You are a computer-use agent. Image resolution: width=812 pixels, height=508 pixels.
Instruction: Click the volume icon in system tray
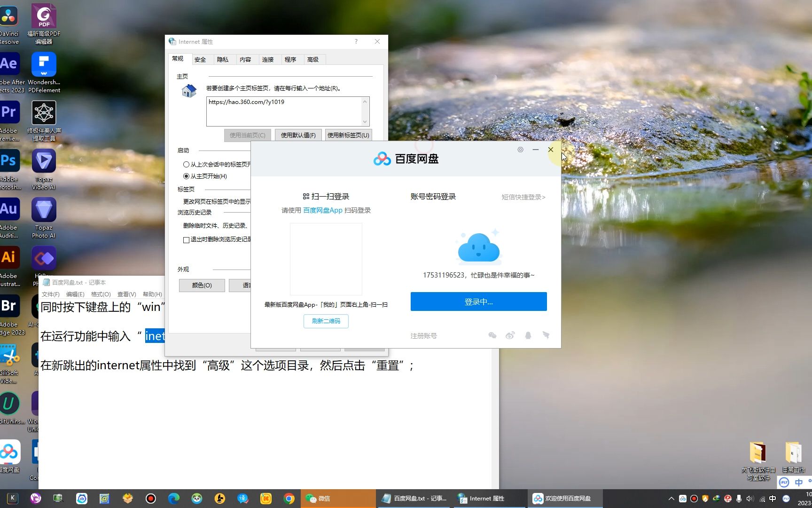(x=750, y=499)
